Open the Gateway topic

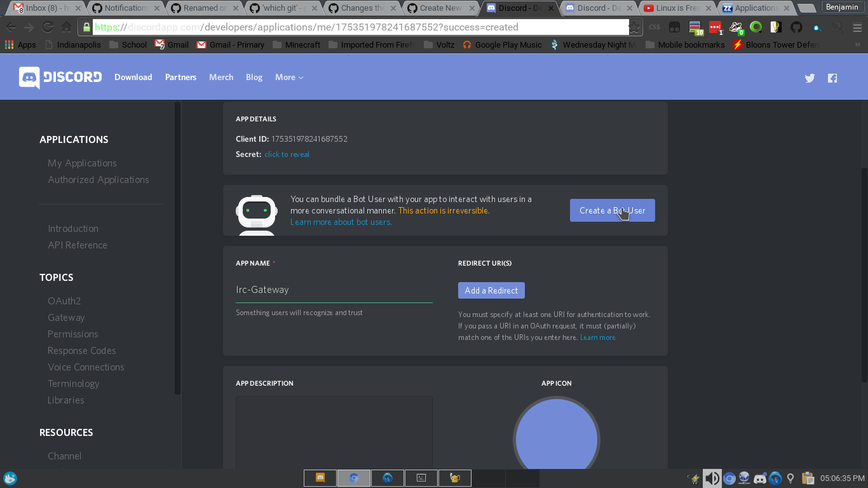pyautogui.click(x=66, y=318)
